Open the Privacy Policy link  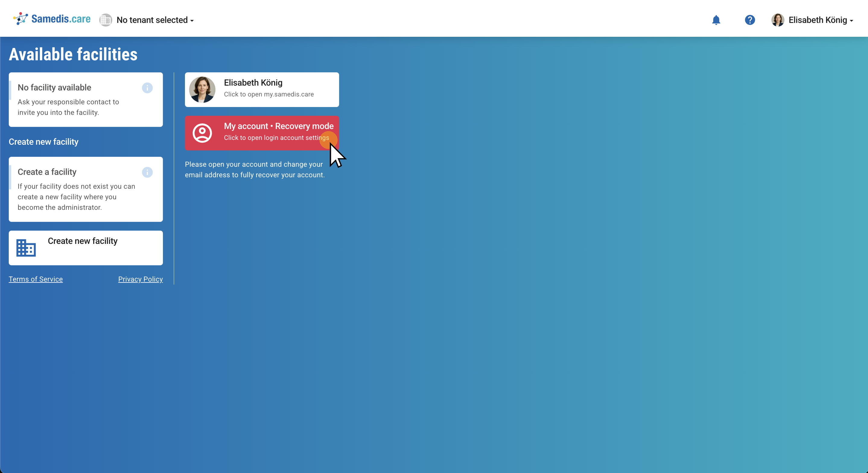(140, 279)
